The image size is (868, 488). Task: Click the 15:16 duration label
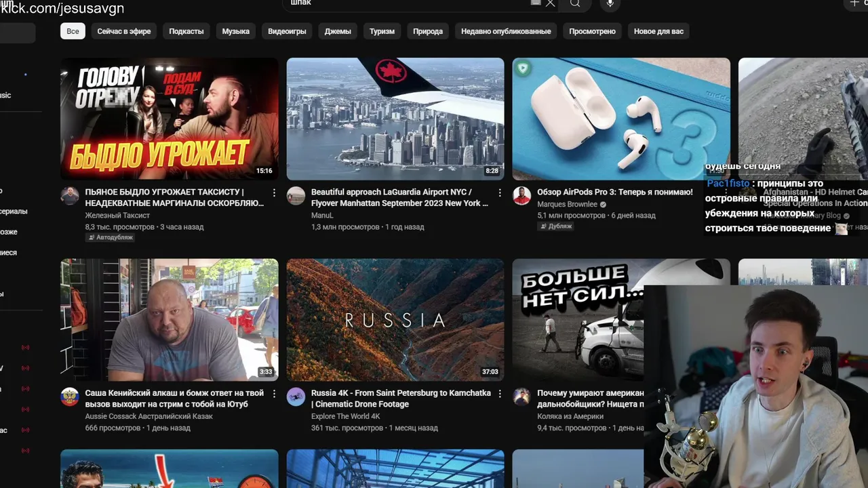coord(264,171)
